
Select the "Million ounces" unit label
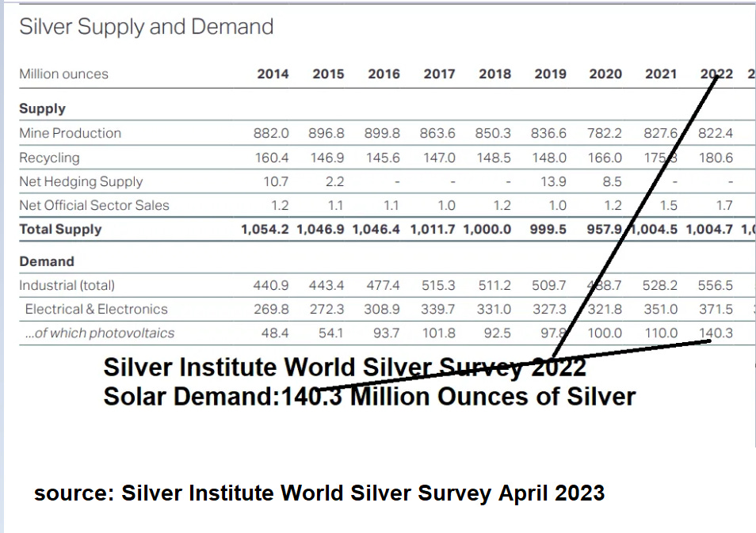coord(63,74)
